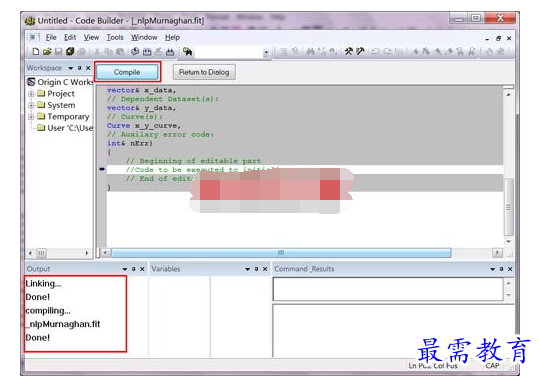Click the code editor scroll-left arrow
The height and width of the screenshot is (382, 539).
(105, 253)
